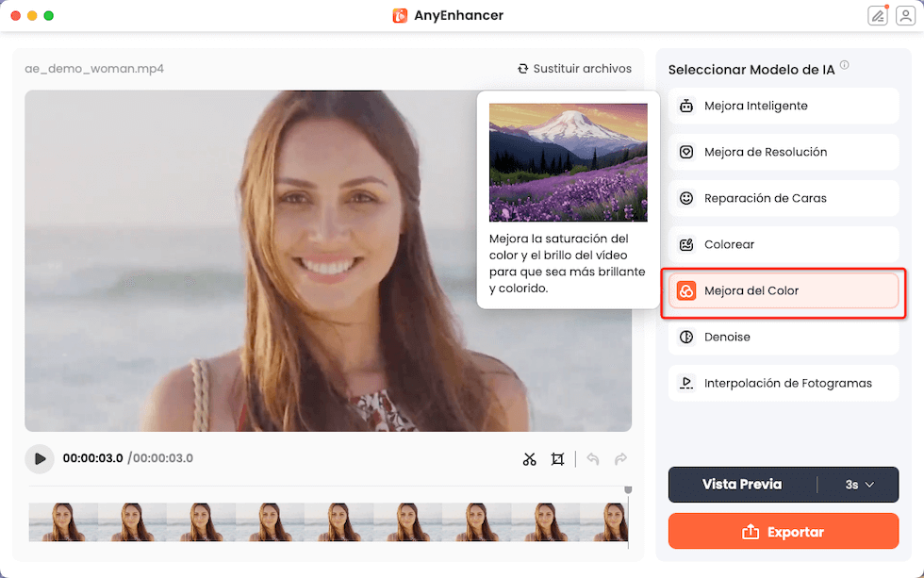Choose the Colorear AI model
Screen dimensions: 924x578
pos(783,244)
